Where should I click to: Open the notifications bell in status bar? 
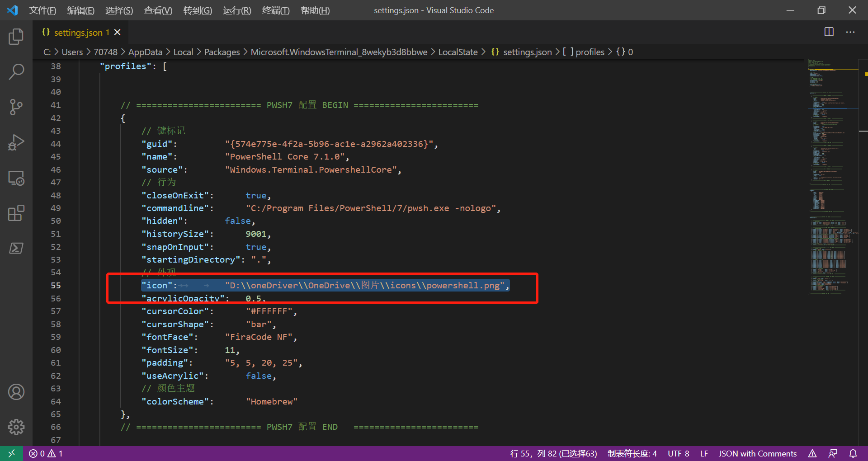point(853,453)
